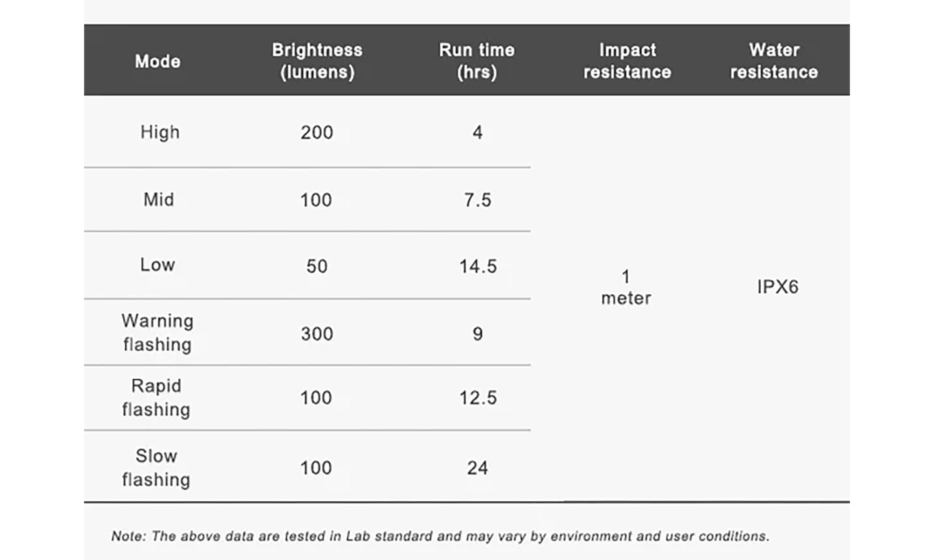Click the 1 meter impact value
This screenshot has width=934, height=560.
626,287
